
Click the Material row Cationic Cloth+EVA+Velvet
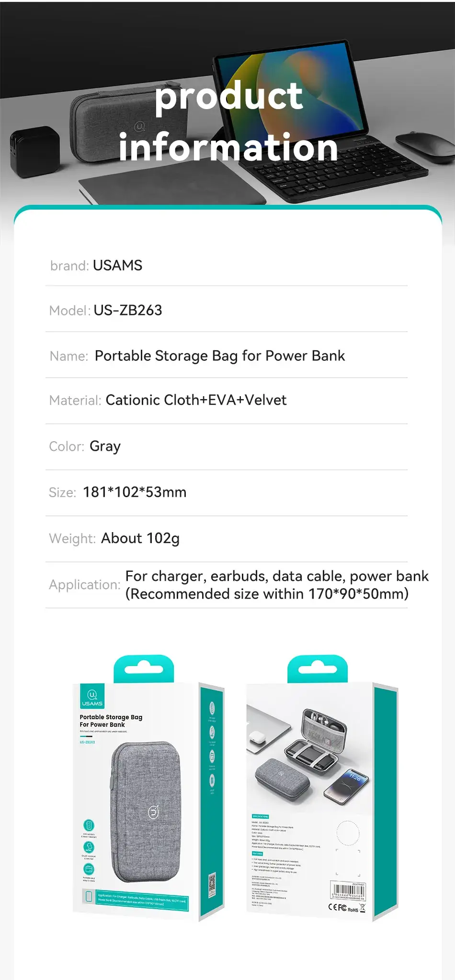[x=196, y=400]
